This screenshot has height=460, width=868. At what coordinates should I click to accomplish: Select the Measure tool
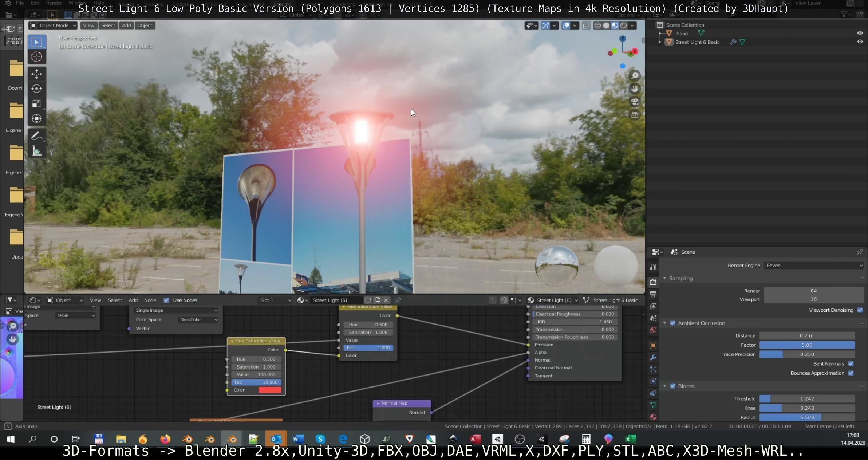coord(36,151)
